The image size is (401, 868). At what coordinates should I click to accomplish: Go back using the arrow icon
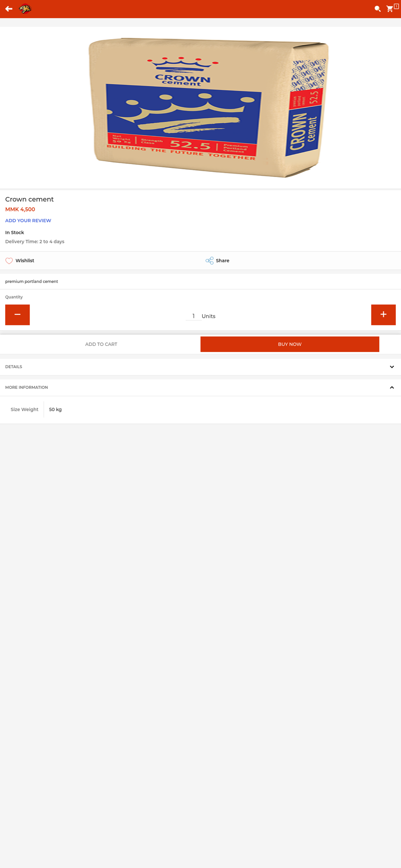pos(9,9)
